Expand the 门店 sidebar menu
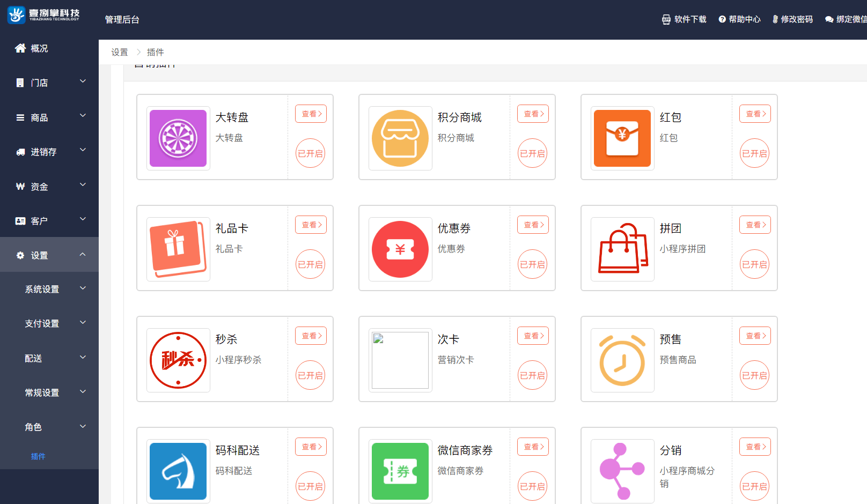The height and width of the screenshot is (504, 867). tap(49, 83)
